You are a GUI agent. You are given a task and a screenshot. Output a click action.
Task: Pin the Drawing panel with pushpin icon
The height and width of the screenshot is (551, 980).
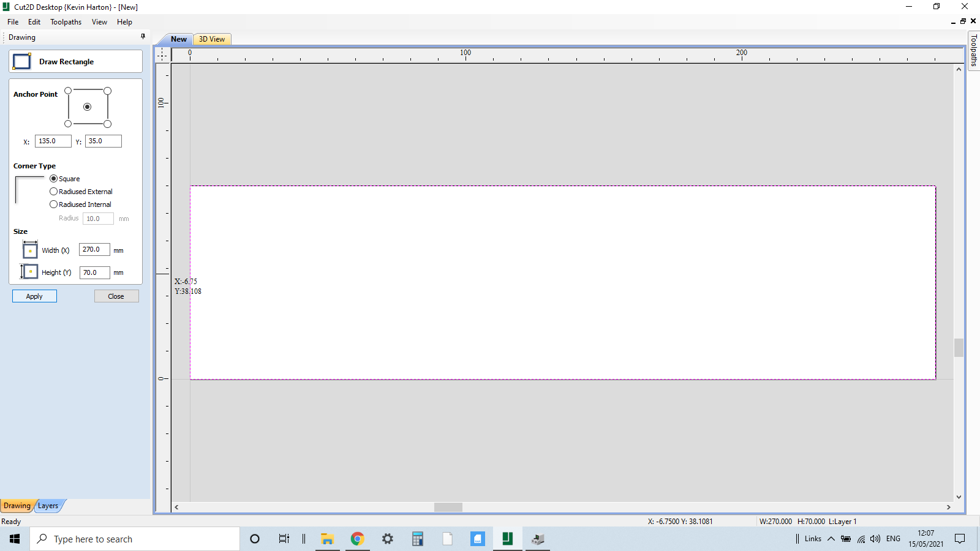point(143,37)
